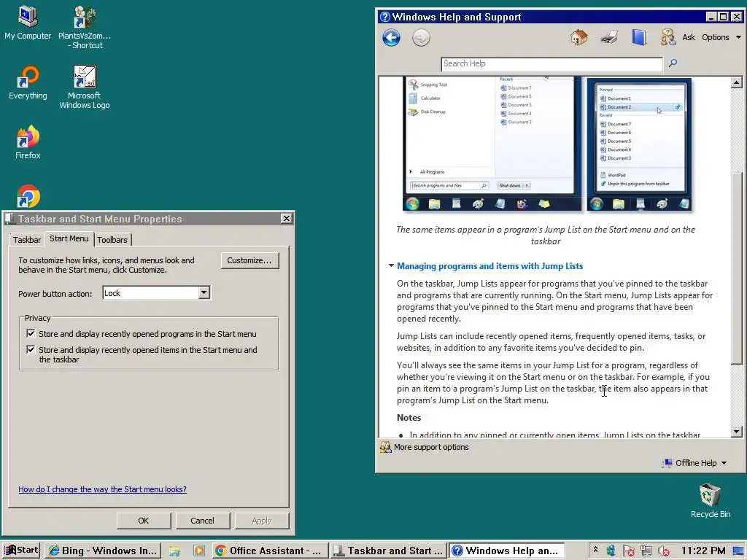Click the network tray icon with red X
747x560 pixels.
[646, 551]
